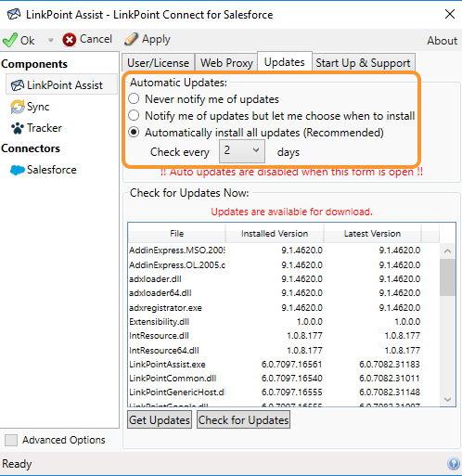Switch to the Web Proxy tab
Viewport: 462px width, 476px height.
coord(226,63)
